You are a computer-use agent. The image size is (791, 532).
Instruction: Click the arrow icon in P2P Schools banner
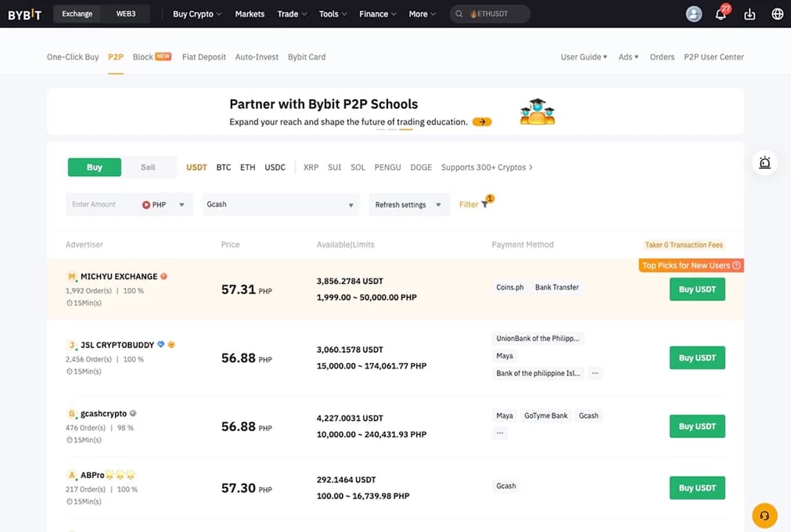pos(482,122)
